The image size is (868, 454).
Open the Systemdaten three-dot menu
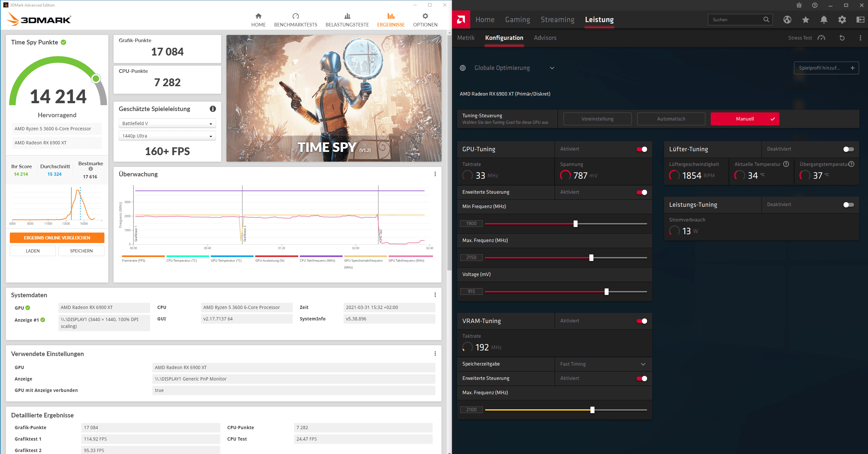[435, 295]
